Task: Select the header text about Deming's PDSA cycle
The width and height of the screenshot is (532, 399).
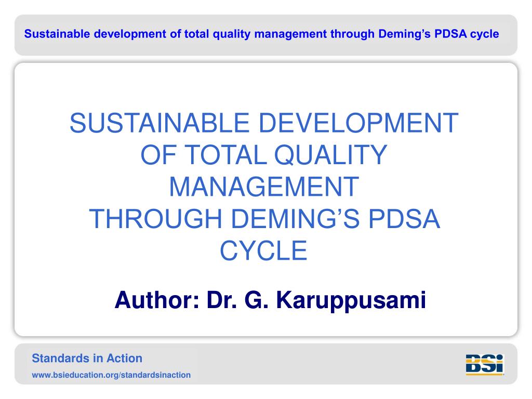Action: coord(261,34)
